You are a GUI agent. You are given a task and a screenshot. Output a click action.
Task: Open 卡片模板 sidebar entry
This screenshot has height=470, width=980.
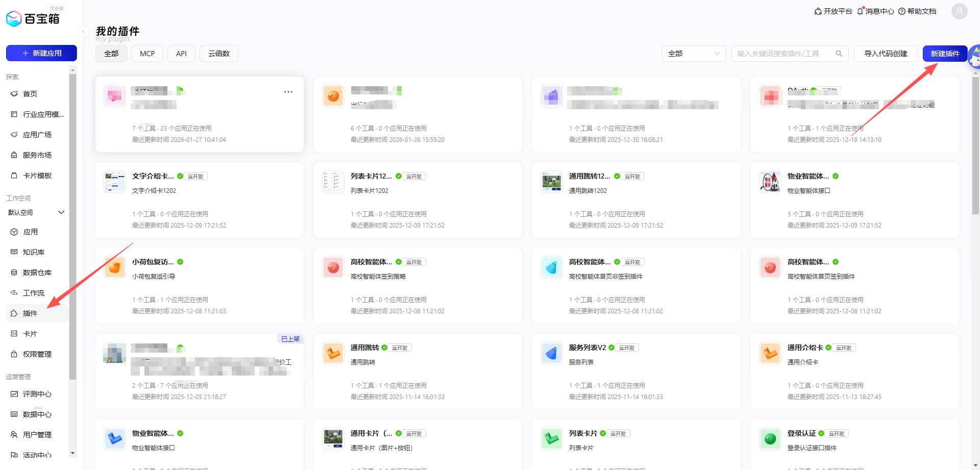click(x=37, y=176)
